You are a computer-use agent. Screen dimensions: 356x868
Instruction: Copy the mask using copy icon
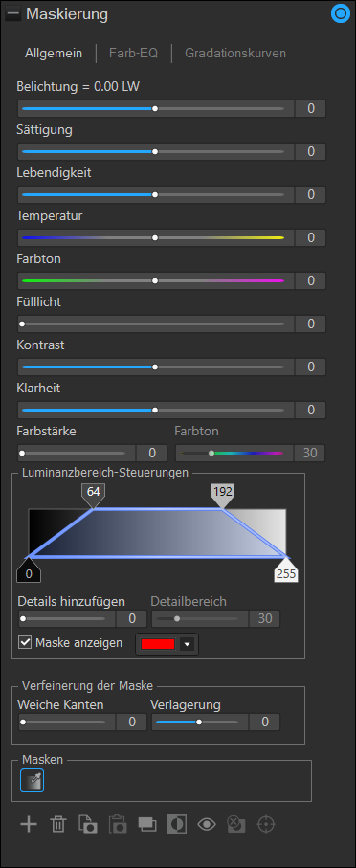tap(88, 824)
